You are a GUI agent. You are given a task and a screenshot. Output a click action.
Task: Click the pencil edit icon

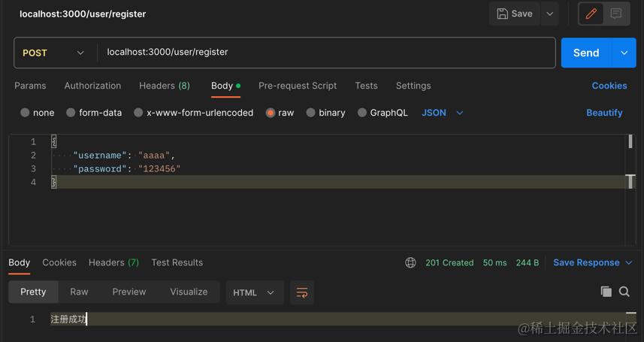[591, 14]
